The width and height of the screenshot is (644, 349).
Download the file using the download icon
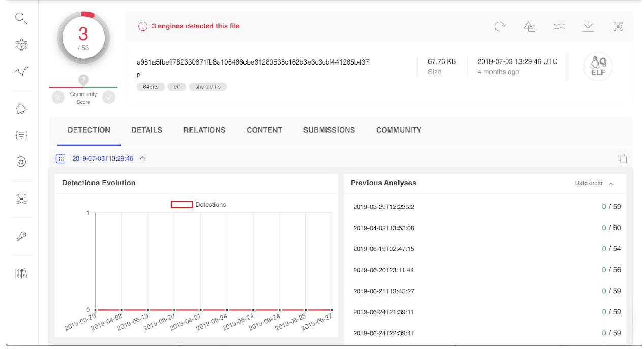coord(588,27)
